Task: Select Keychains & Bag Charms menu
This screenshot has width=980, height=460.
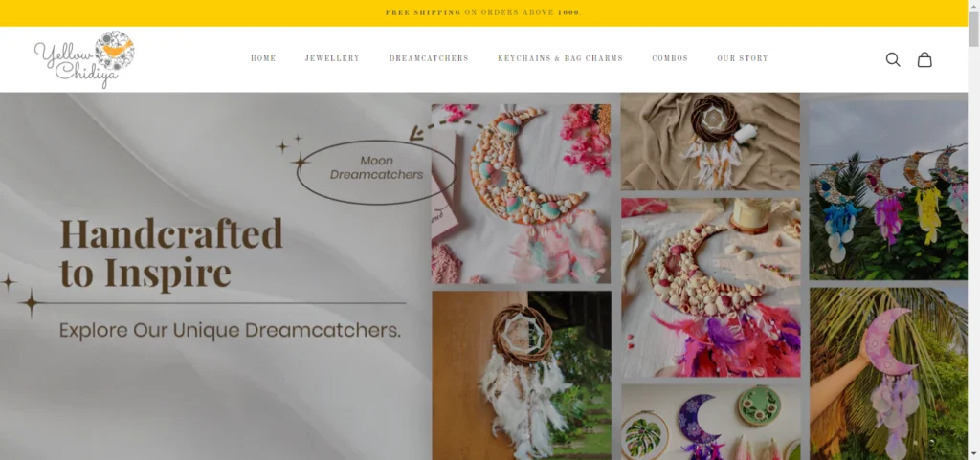Action: 560,58
